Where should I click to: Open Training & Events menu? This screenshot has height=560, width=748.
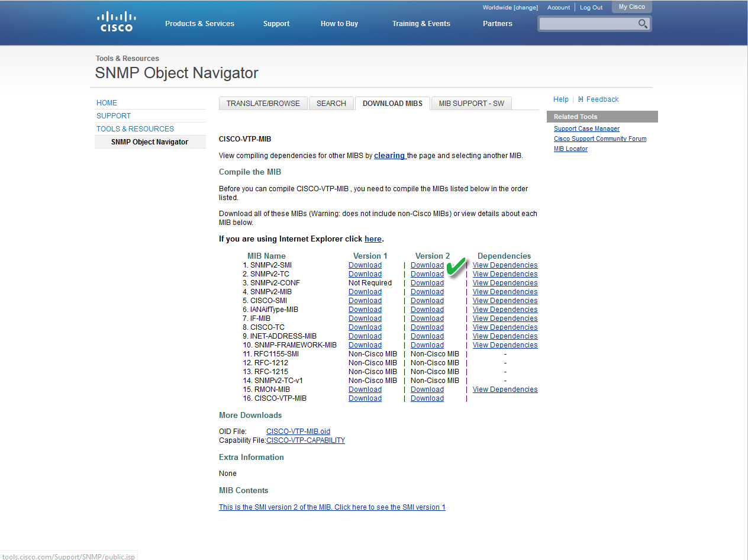pyautogui.click(x=421, y=24)
